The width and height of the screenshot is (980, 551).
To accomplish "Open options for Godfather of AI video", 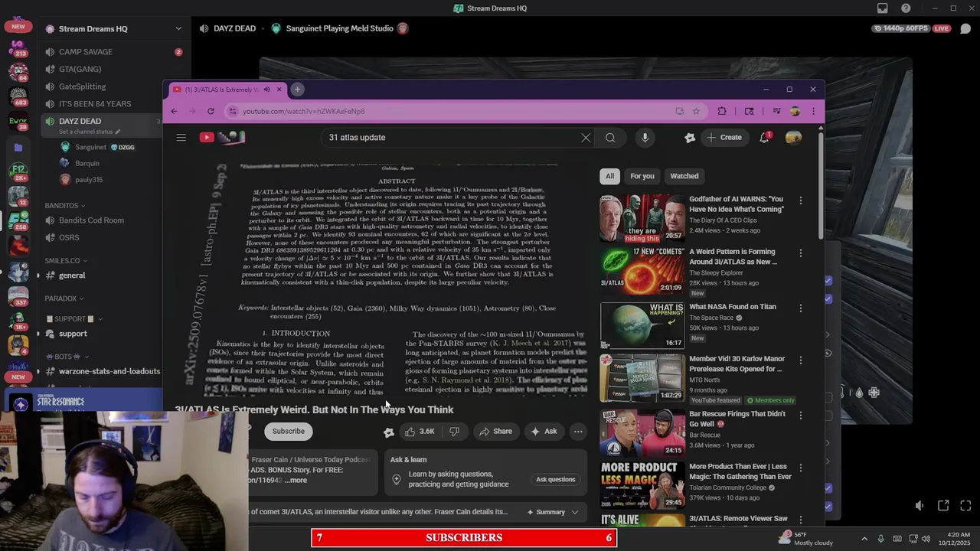I will click(x=801, y=201).
